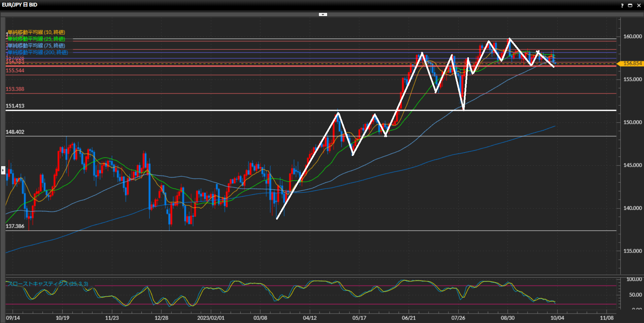Click the 10/04 date on time axis
644x323 pixels.
point(557,318)
